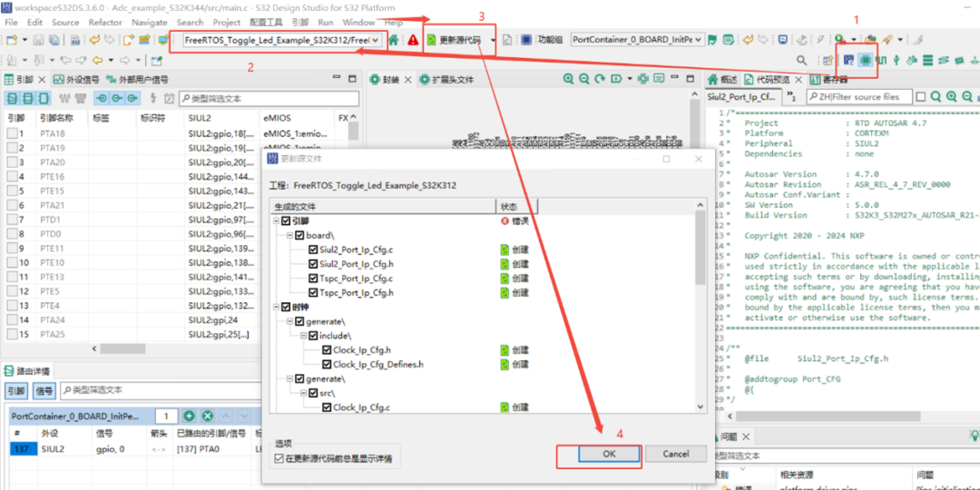Click the functional group flag icon
980x490 pixels.
tap(712, 40)
